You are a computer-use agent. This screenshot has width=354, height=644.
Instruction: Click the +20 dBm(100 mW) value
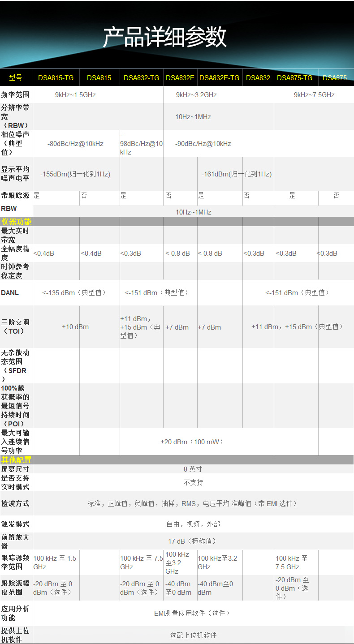click(x=193, y=442)
